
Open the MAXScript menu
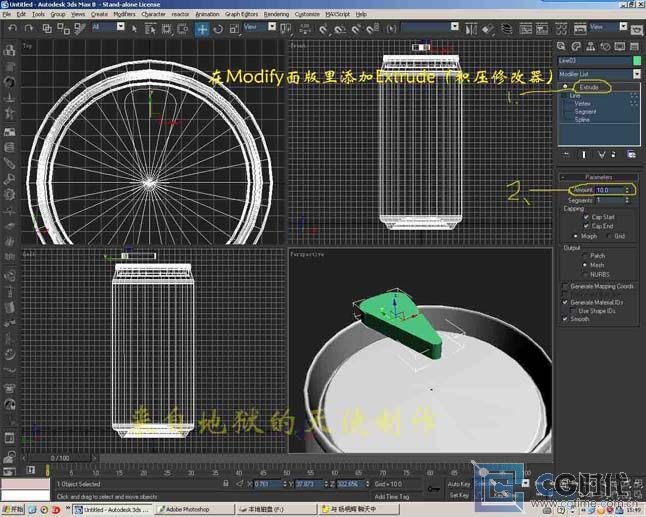click(337, 14)
